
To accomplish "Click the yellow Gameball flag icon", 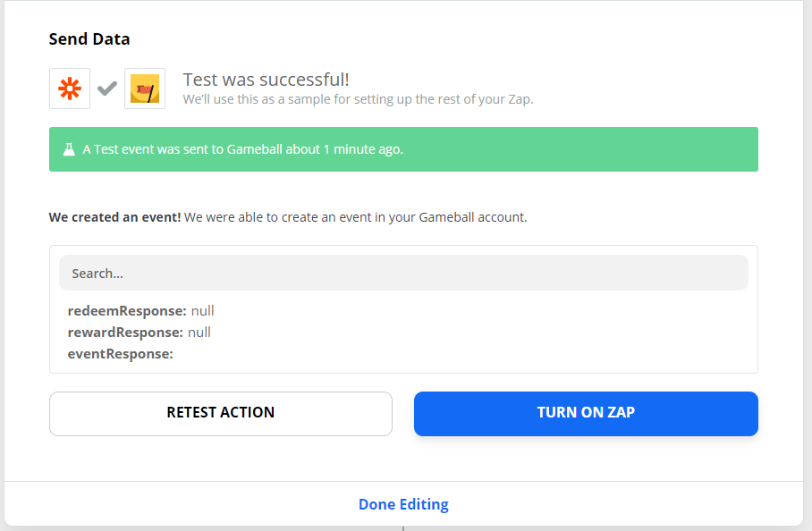I will (x=145, y=88).
